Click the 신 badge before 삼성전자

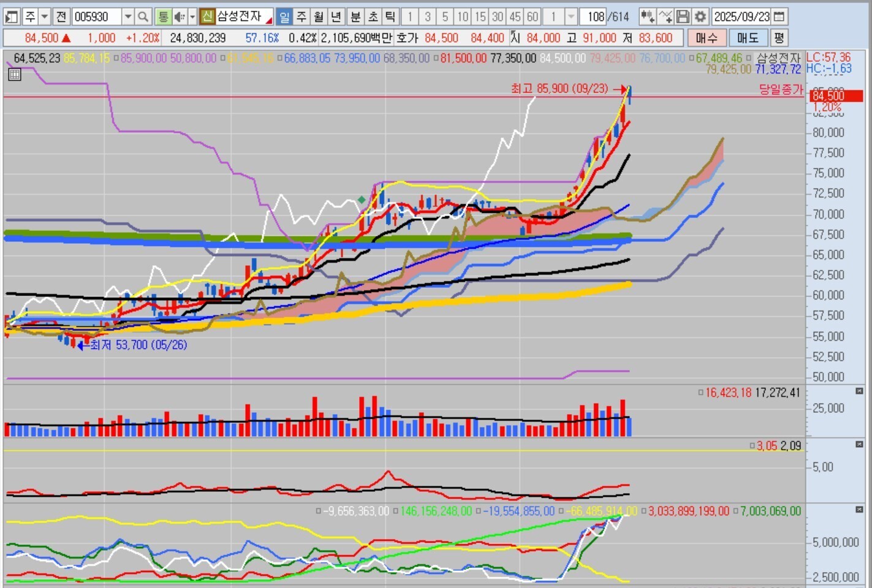[x=207, y=17]
